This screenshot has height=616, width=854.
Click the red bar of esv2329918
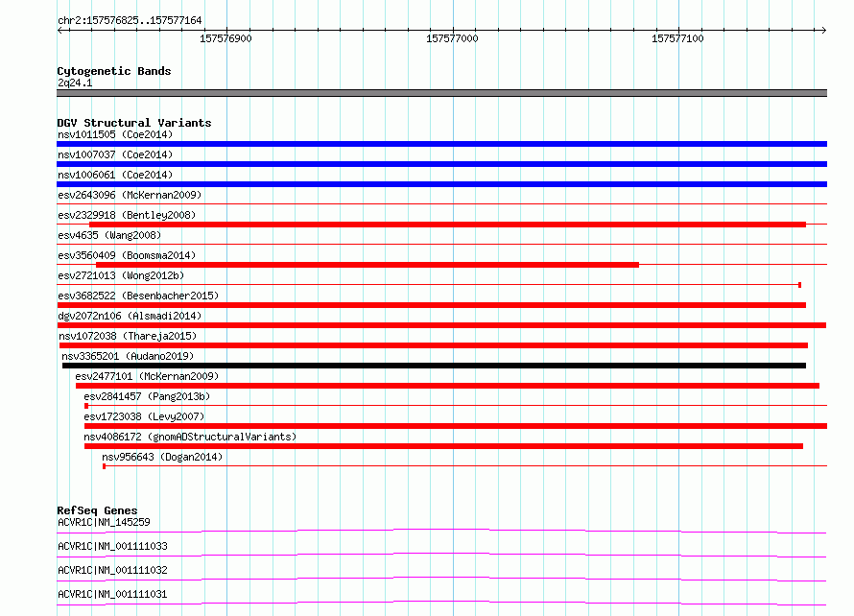point(448,225)
